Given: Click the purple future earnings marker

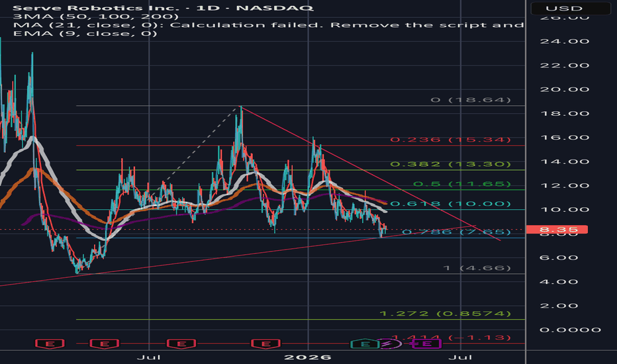Looking at the screenshot, I should [426, 344].
